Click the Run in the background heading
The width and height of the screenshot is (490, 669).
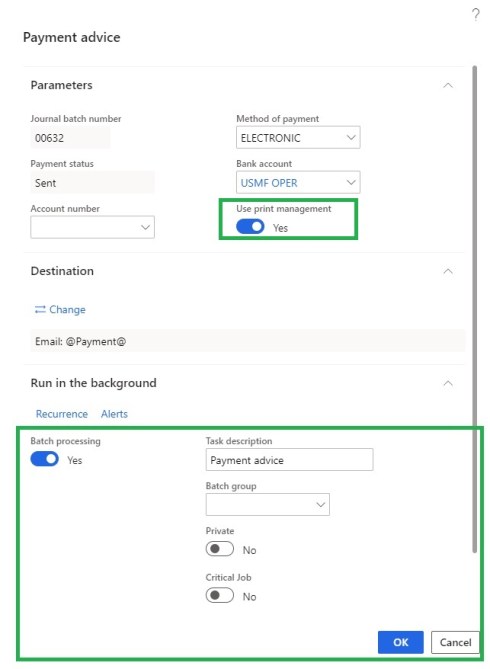pos(93,383)
